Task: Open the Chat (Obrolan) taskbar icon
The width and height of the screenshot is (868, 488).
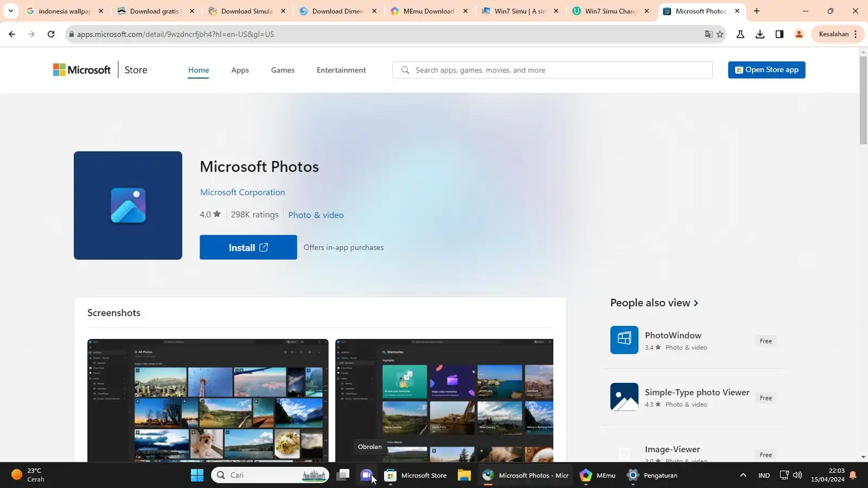Action: tap(366, 476)
